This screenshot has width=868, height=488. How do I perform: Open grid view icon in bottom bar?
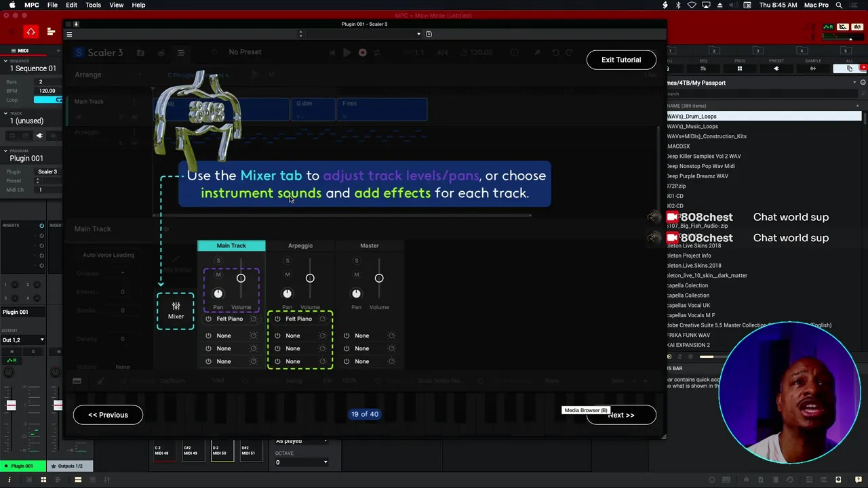pos(43,480)
